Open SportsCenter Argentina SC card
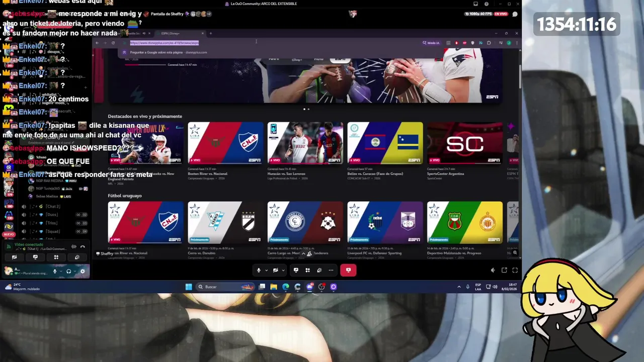 point(464,143)
